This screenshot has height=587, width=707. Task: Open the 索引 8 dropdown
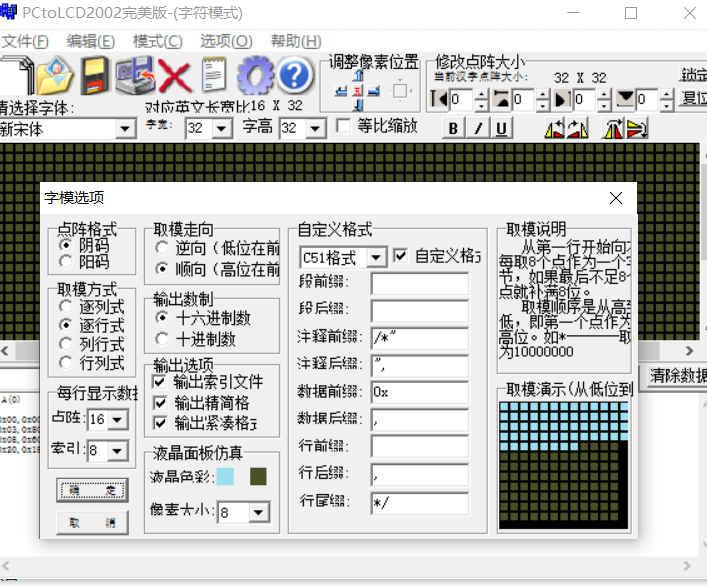118,450
